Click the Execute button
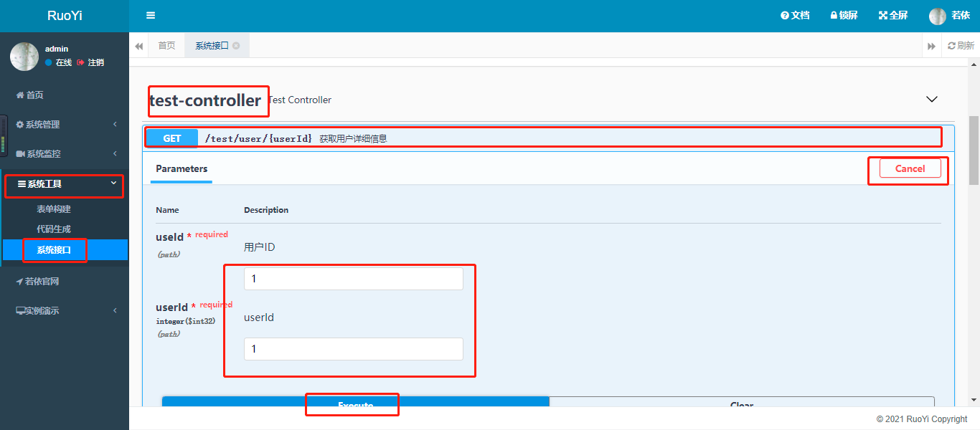The height and width of the screenshot is (430, 980). 355,403
